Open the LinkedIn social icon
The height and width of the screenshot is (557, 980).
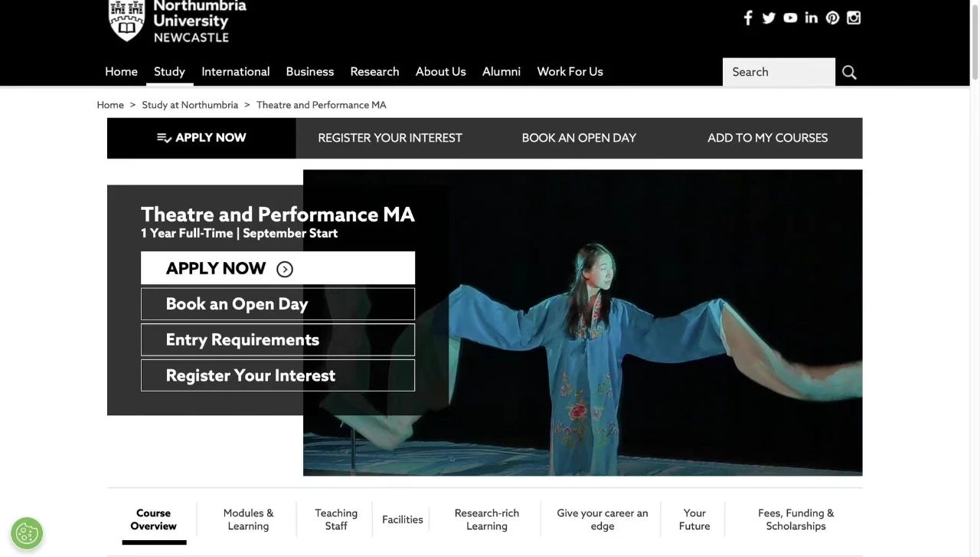click(812, 18)
